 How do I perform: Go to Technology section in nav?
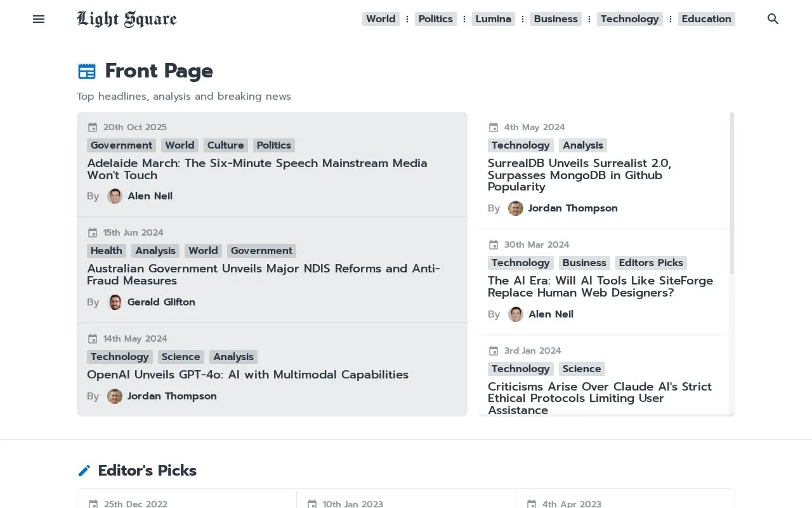630,19
